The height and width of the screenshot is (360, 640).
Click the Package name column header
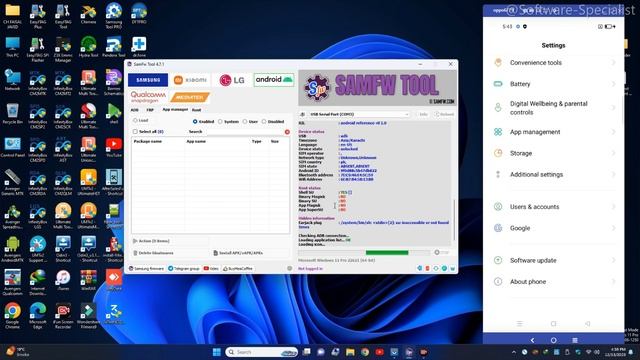(x=148, y=141)
